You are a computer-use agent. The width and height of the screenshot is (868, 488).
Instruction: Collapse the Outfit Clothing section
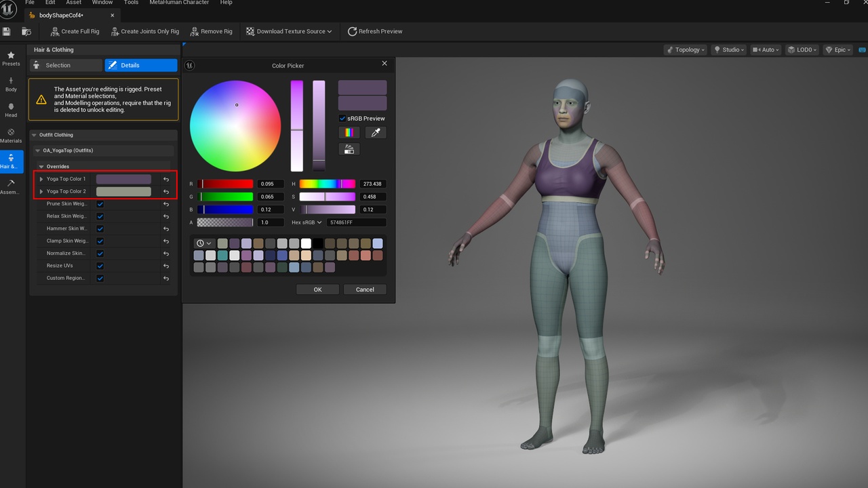[35, 135]
